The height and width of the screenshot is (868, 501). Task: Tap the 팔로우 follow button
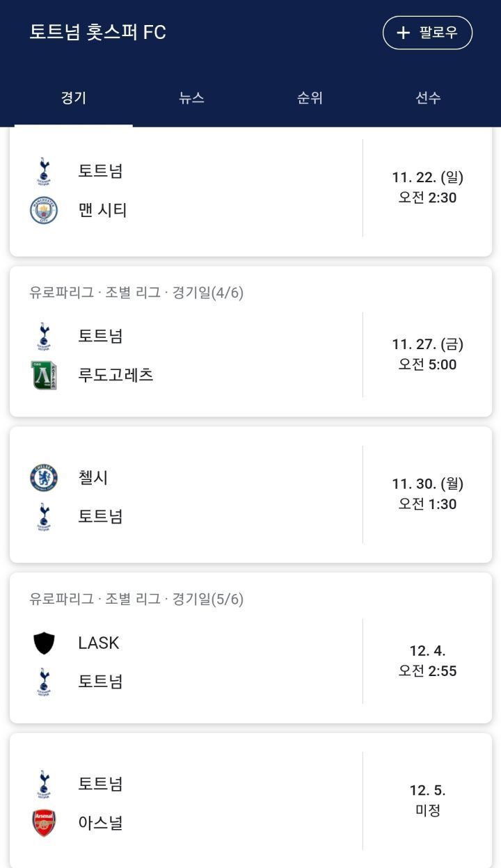point(427,33)
